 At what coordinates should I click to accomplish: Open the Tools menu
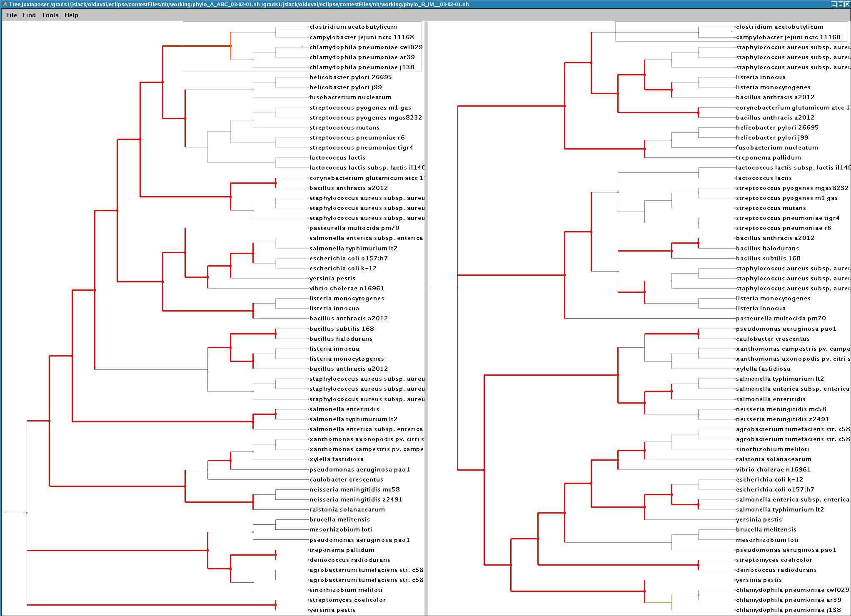click(50, 15)
